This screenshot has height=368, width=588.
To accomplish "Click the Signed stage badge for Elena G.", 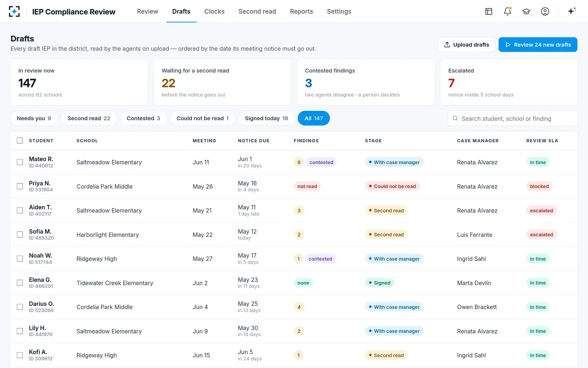I will tap(379, 283).
